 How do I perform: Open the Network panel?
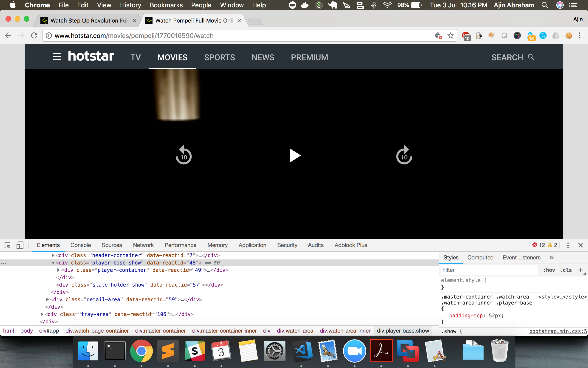pos(143,245)
